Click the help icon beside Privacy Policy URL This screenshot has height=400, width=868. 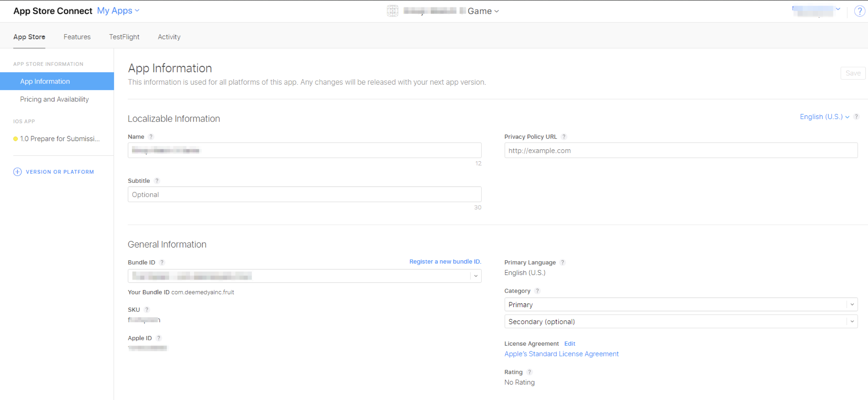tap(564, 137)
